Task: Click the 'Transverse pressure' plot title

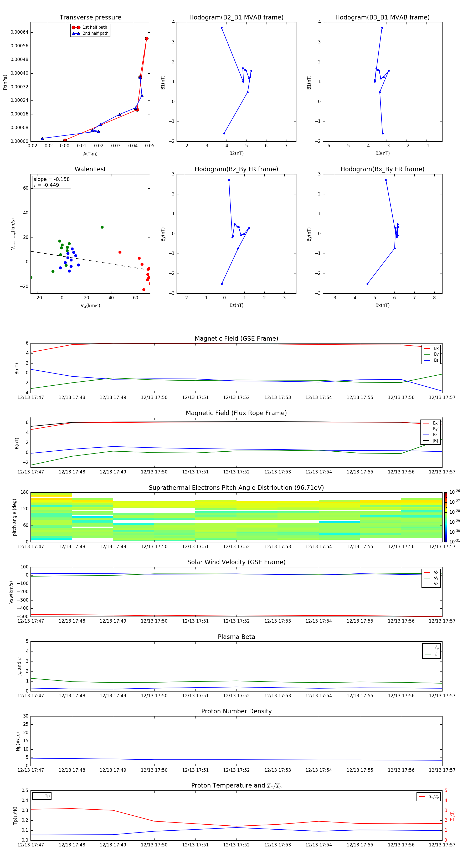Action: (90, 17)
